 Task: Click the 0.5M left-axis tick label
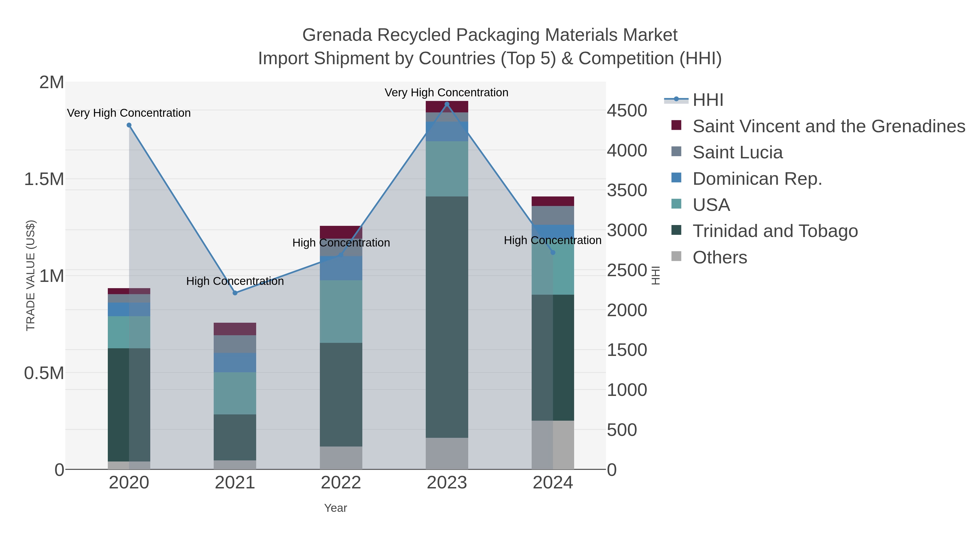(44, 373)
